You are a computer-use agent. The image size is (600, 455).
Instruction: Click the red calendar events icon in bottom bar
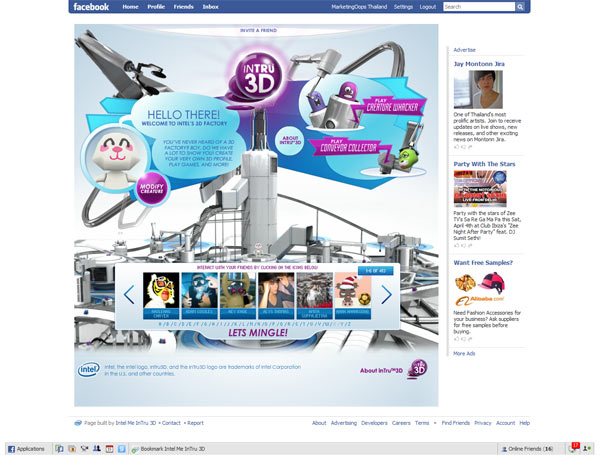[109, 449]
